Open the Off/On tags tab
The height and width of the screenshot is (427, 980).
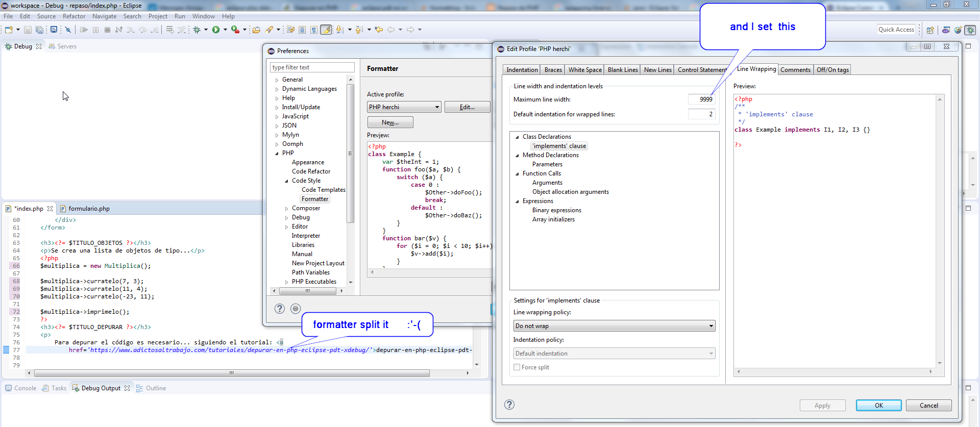832,70
